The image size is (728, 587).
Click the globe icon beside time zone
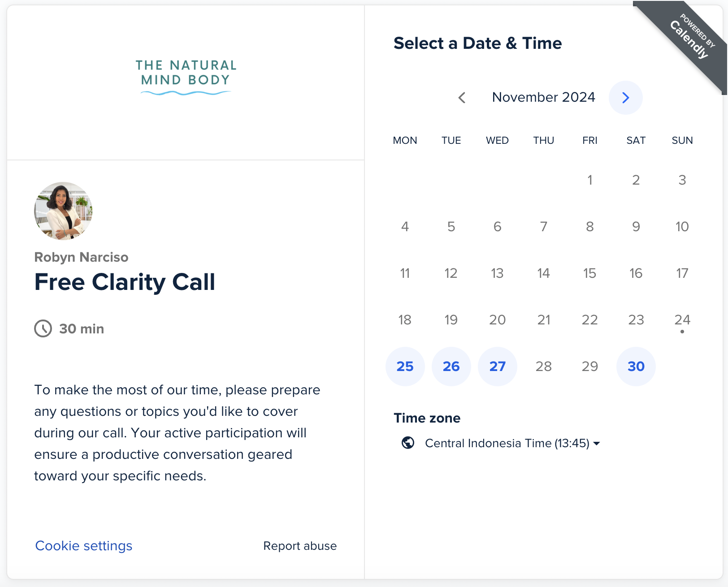click(408, 443)
